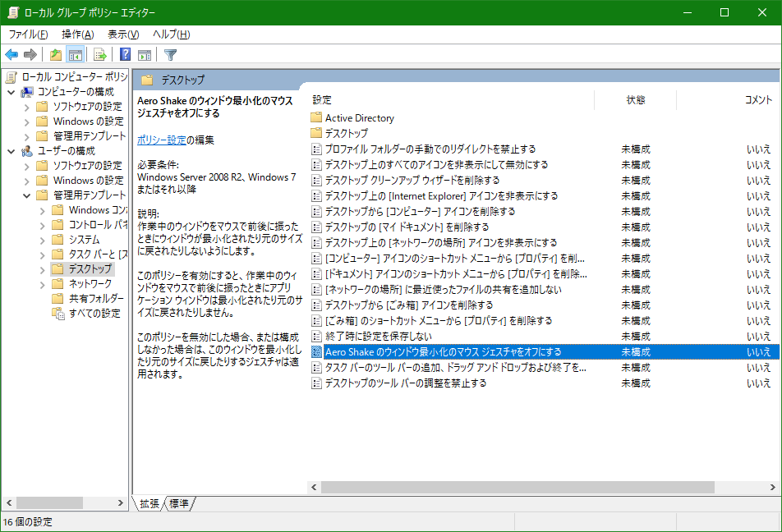This screenshot has height=532, width=782.
Task: Click the policy icon for デスクトップのツール バーの調整を禁止する
Action: [x=316, y=383]
